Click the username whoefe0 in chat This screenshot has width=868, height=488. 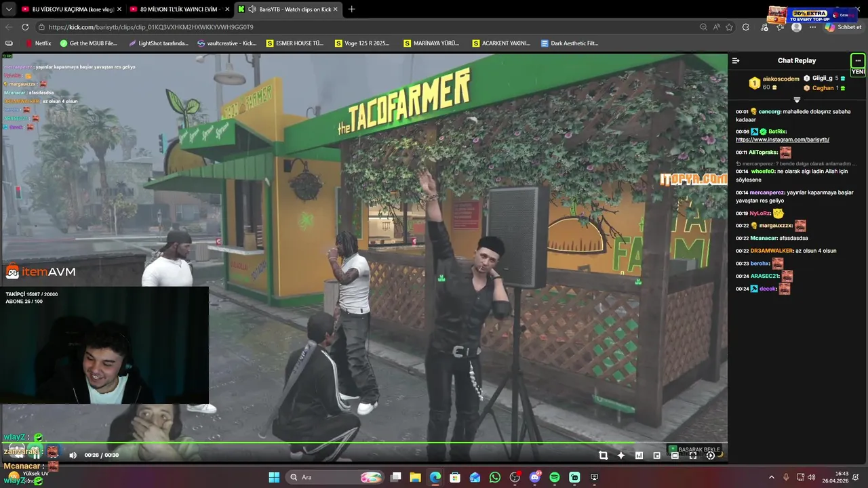763,171
